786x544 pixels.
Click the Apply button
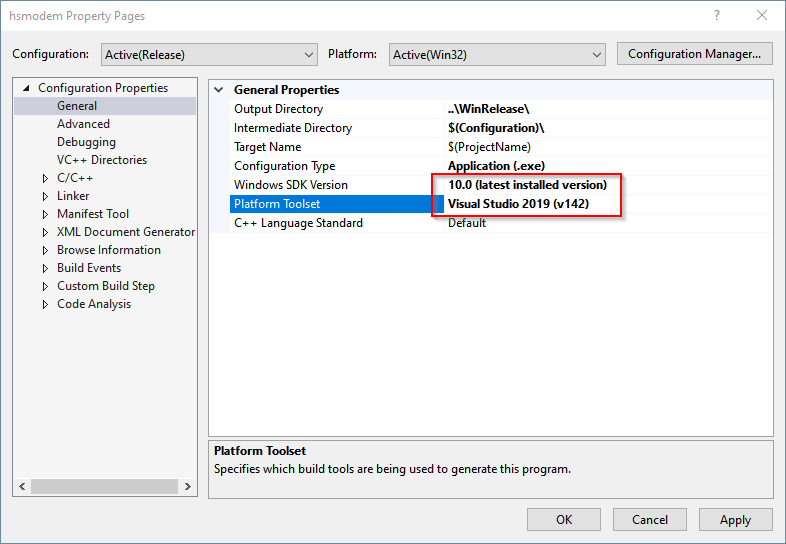[735, 519]
